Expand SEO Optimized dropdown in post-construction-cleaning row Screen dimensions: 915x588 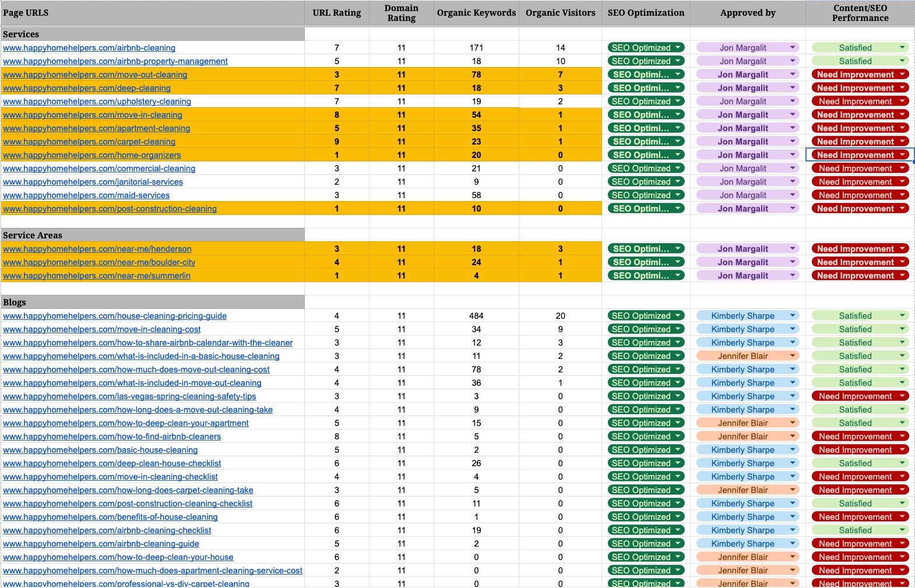(x=678, y=209)
